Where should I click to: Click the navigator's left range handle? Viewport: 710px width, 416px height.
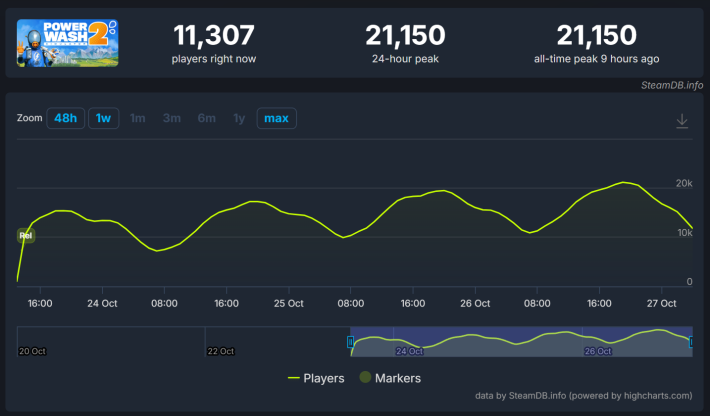point(350,342)
